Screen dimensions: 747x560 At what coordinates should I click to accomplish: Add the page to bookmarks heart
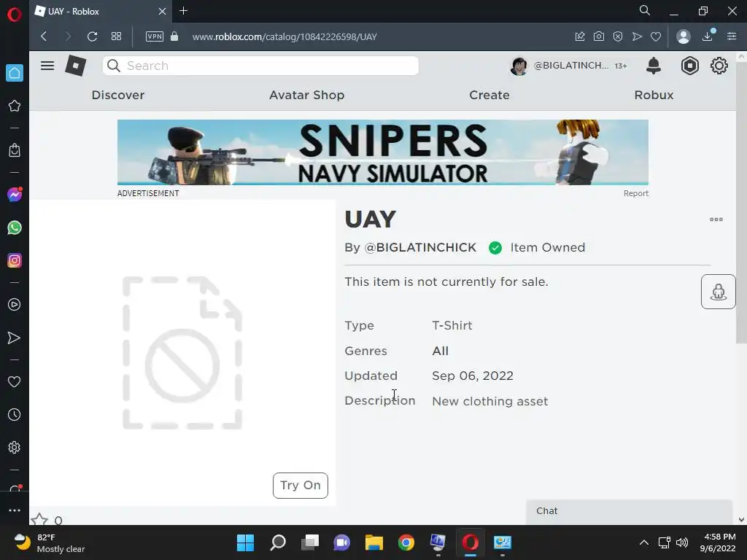tap(656, 36)
